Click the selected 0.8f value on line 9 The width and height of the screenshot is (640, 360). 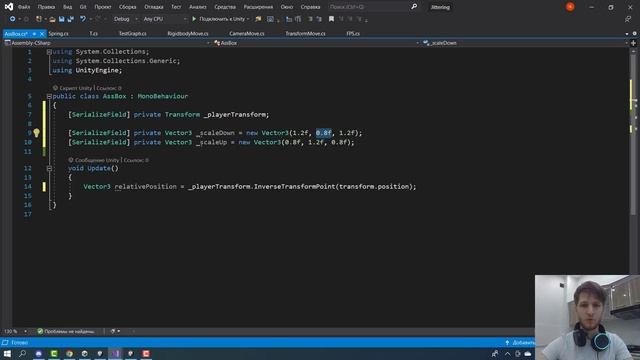[324, 133]
